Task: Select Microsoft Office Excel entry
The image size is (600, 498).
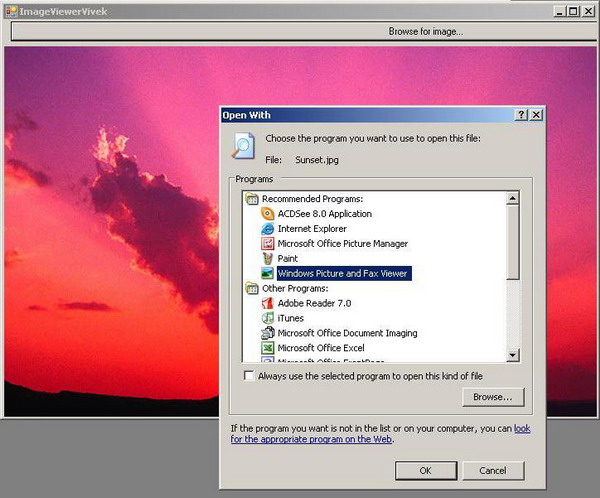Action: pyautogui.click(x=321, y=348)
